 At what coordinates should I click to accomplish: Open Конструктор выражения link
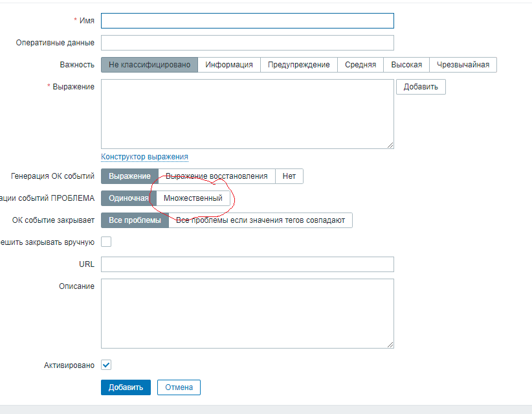144,157
